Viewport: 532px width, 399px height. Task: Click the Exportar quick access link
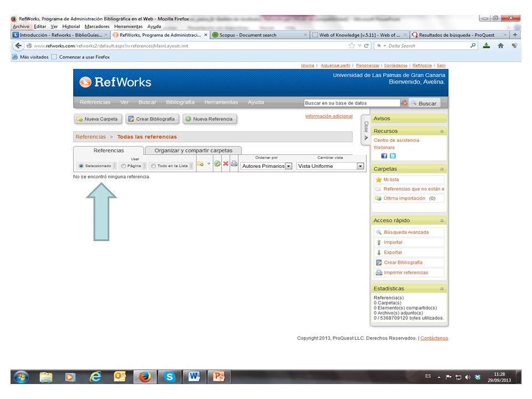point(393,253)
